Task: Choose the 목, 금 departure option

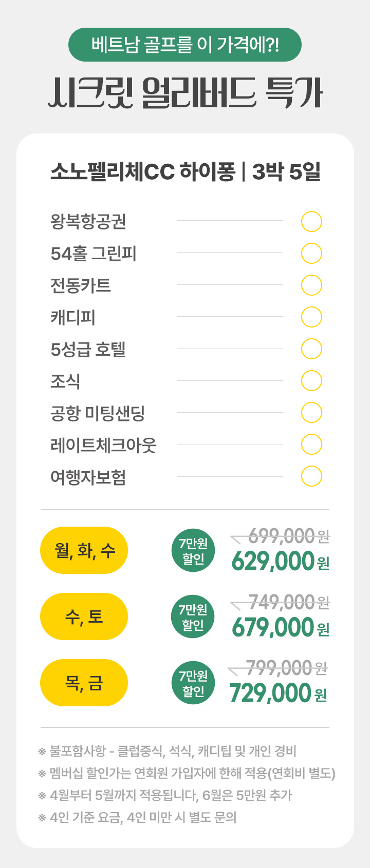Action: tap(84, 683)
